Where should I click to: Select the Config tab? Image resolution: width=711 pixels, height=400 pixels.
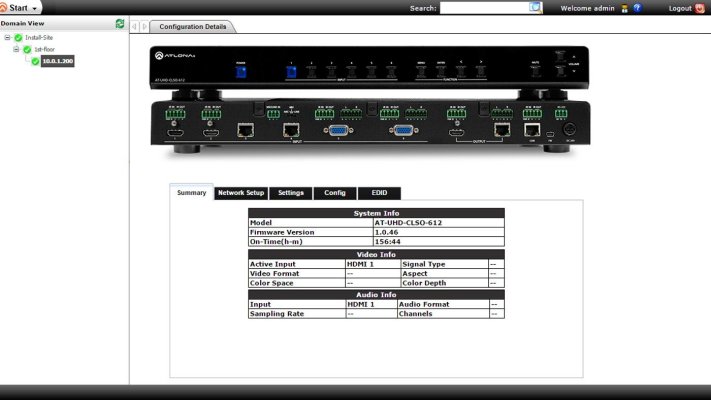click(334, 193)
